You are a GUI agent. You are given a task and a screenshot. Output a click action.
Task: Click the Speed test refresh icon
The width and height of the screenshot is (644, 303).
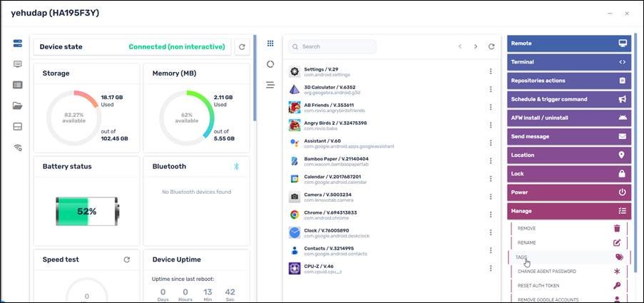(127, 260)
